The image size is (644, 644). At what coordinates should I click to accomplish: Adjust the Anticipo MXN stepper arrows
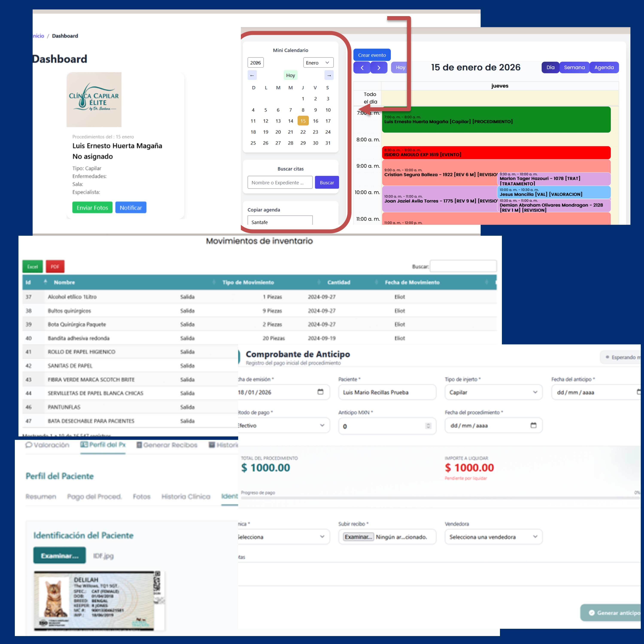pyautogui.click(x=428, y=426)
